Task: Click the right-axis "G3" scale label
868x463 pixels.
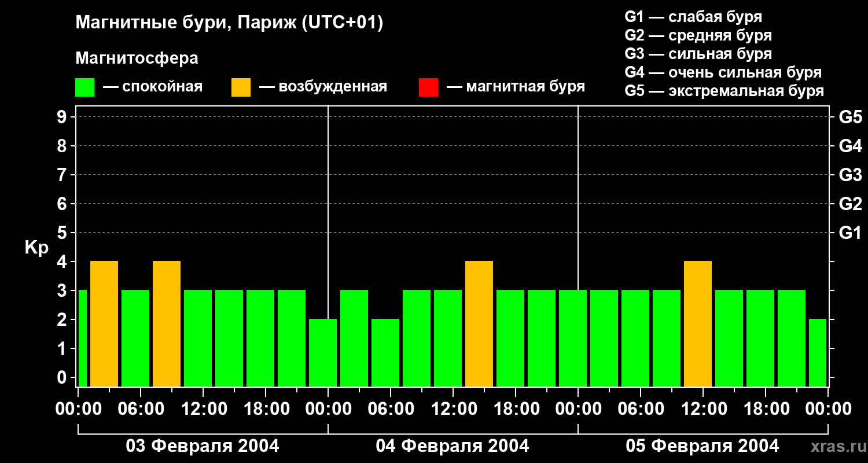Action: pos(851,175)
